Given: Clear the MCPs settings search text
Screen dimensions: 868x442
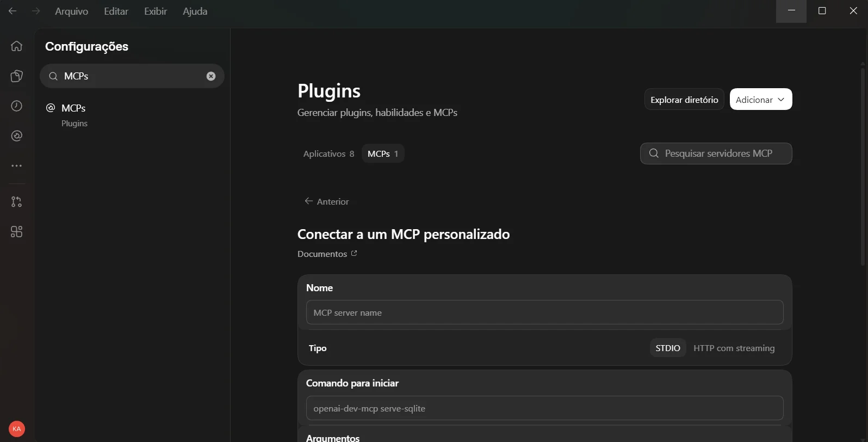Looking at the screenshot, I should pyautogui.click(x=211, y=76).
